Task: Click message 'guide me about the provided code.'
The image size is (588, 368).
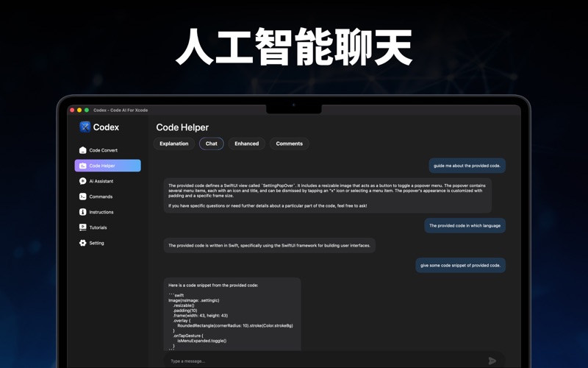Action: (x=467, y=166)
